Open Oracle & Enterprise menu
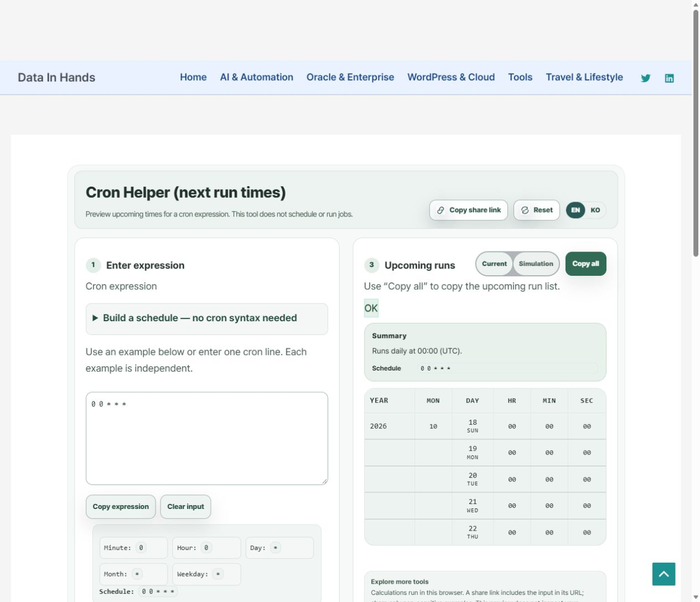 (350, 78)
